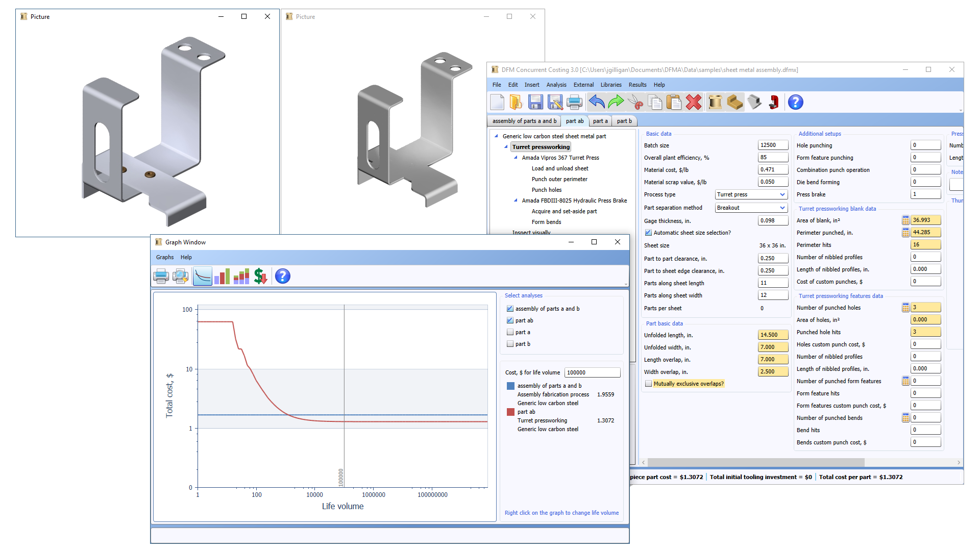The height and width of the screenshot is (551, 980).
Task: Switch to the part a tab
Action: [600, 121]
